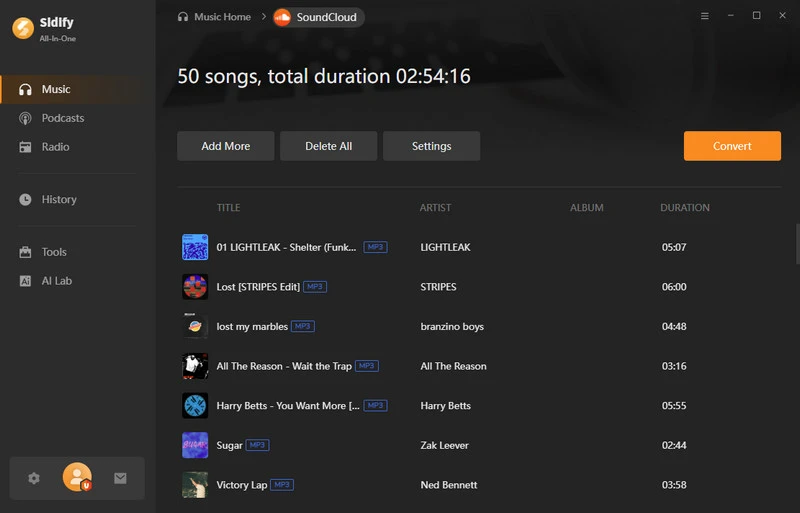
Task: Click the lost my marbles thumbnail
Action: 195,326
